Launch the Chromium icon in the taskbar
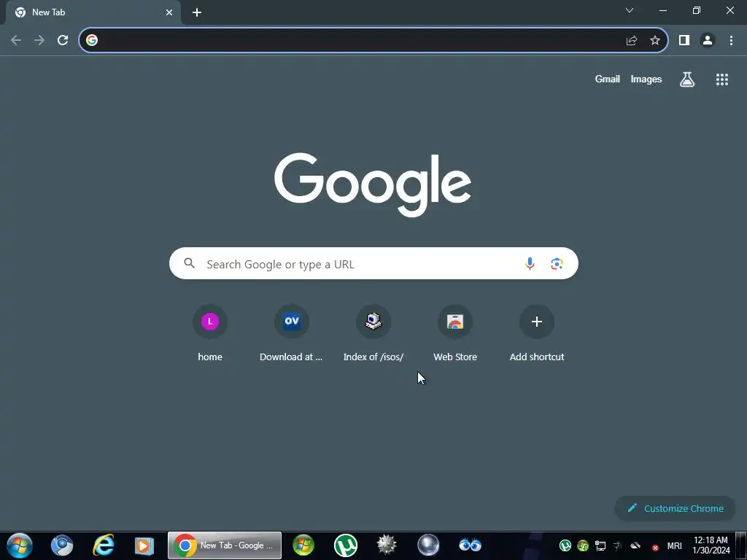The height and width of the screenshot is (560, 747). tap(62, 545)
